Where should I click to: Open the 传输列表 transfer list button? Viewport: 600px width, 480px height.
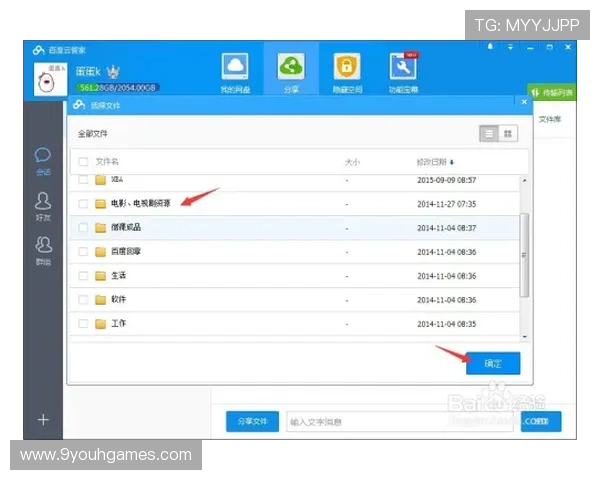coord(552,92)
